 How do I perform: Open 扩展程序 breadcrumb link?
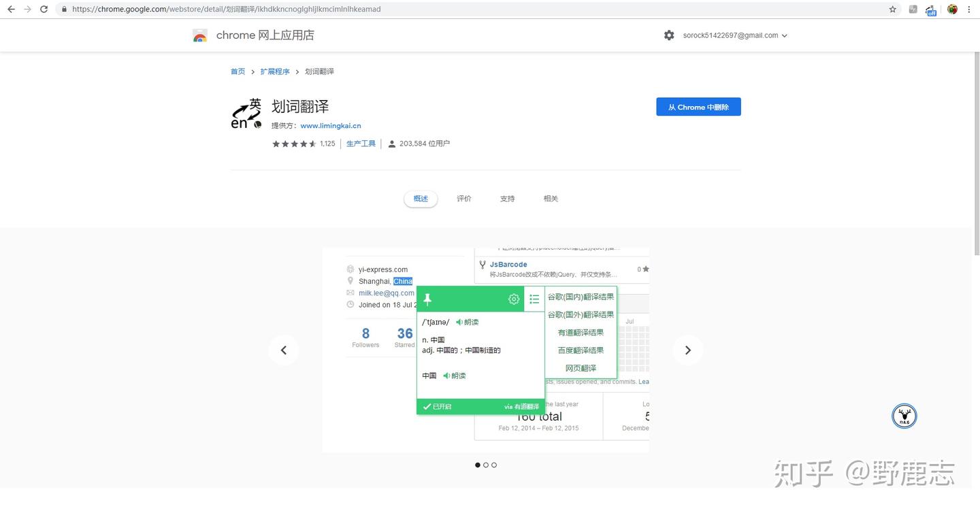pyautogui.click(x=275, y=71)
